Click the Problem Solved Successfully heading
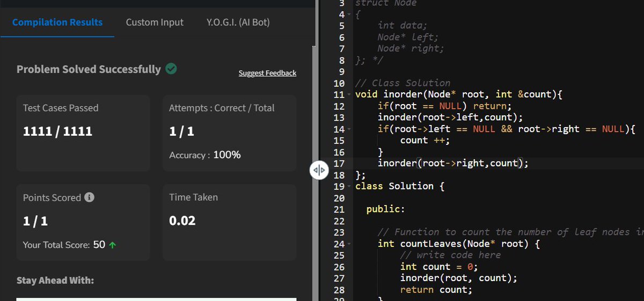This screenshot has width=644, height=301. (89, 69)
